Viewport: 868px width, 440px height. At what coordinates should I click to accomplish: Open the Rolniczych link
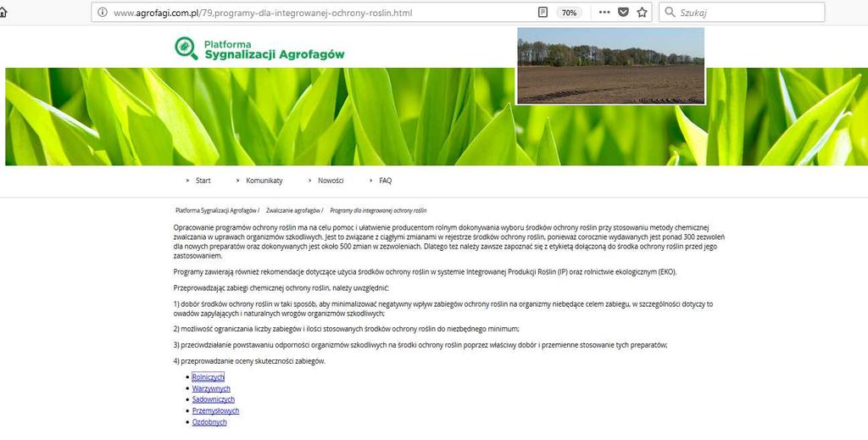point(209,377)
